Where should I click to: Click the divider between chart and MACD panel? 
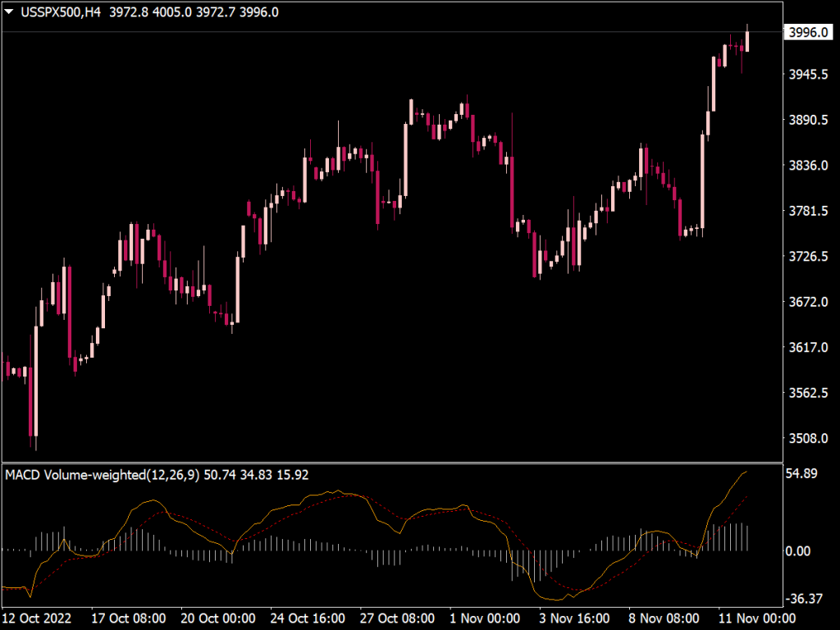pos(410,463)
